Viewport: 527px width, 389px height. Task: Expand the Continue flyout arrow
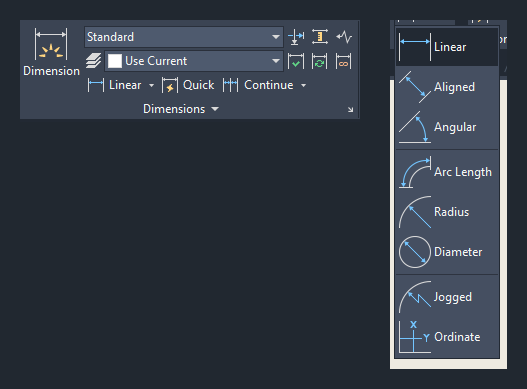[303, 85]
